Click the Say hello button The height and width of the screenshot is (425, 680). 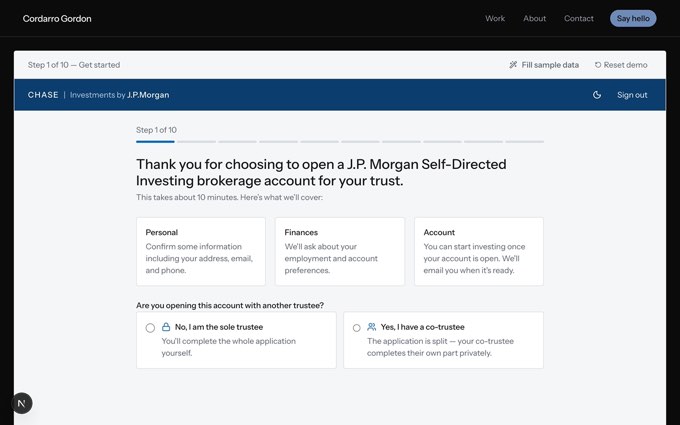tap(633, 19)
